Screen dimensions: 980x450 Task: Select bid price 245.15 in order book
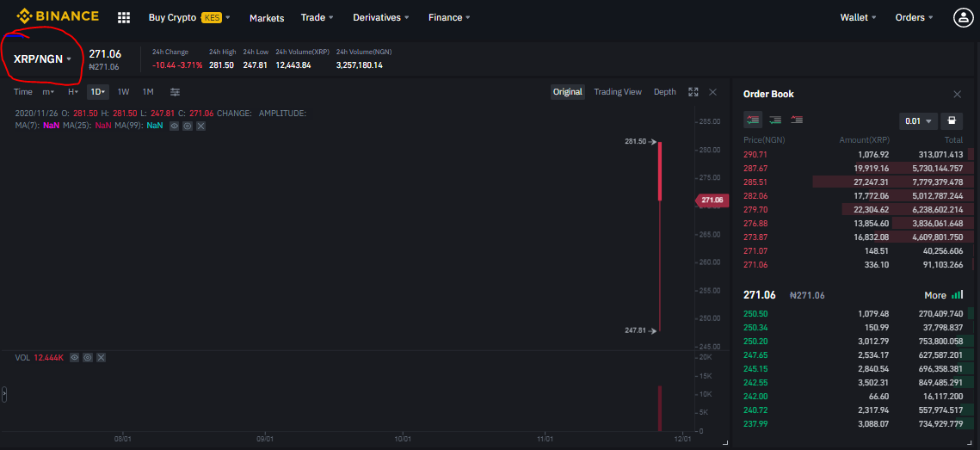pyautogui.click(x=755, y=369)
